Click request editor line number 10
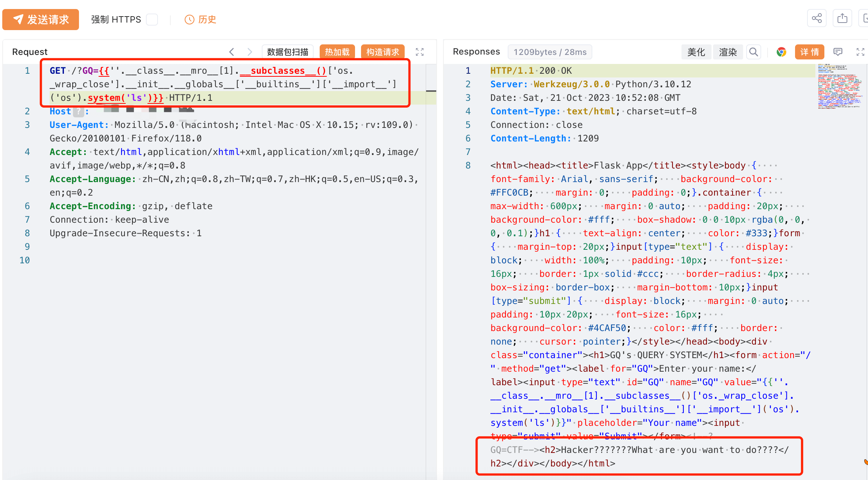This screenshot has height=480, width=868. [25, 260]
